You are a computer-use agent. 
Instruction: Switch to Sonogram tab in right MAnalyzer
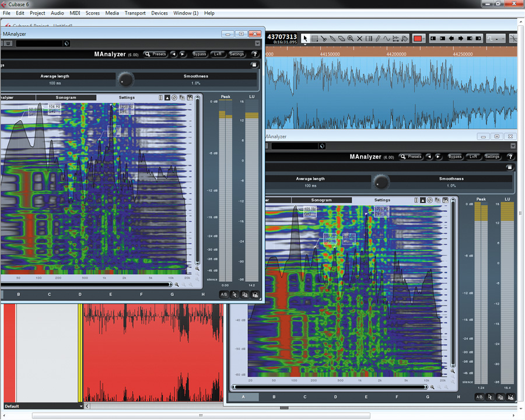[321, 200]
